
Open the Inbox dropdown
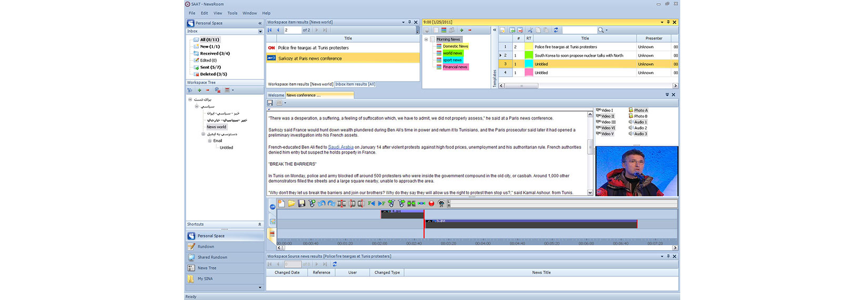click(x=260, y=32)
